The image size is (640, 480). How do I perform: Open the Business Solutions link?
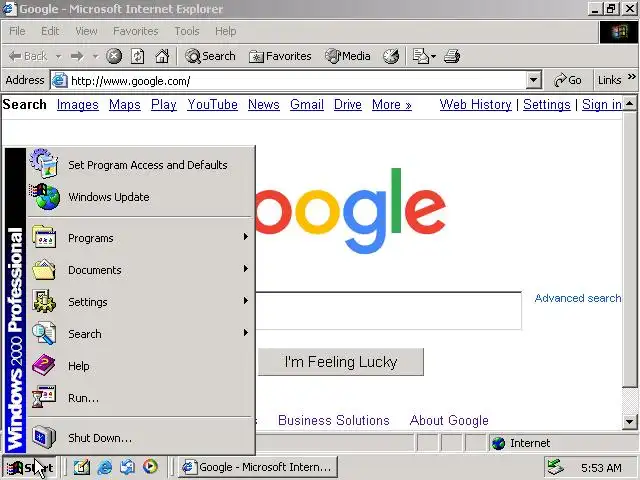(333, 420)
